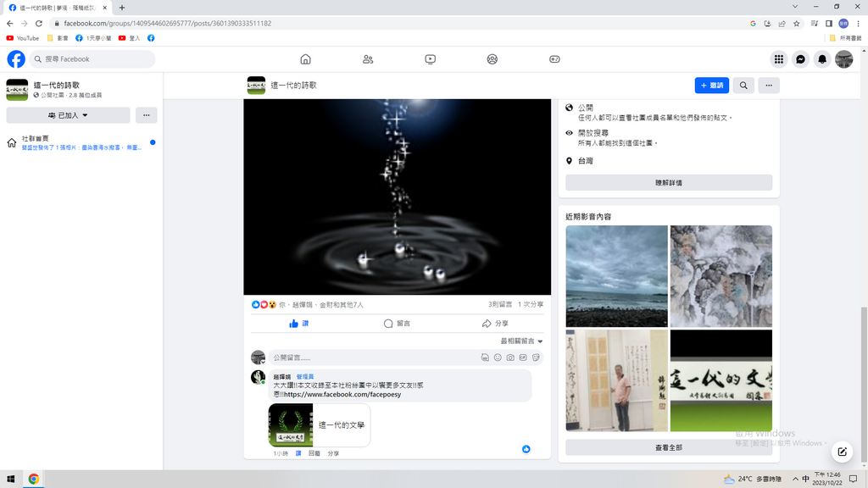Click the 公開留言 comment input field

(373, 358)
